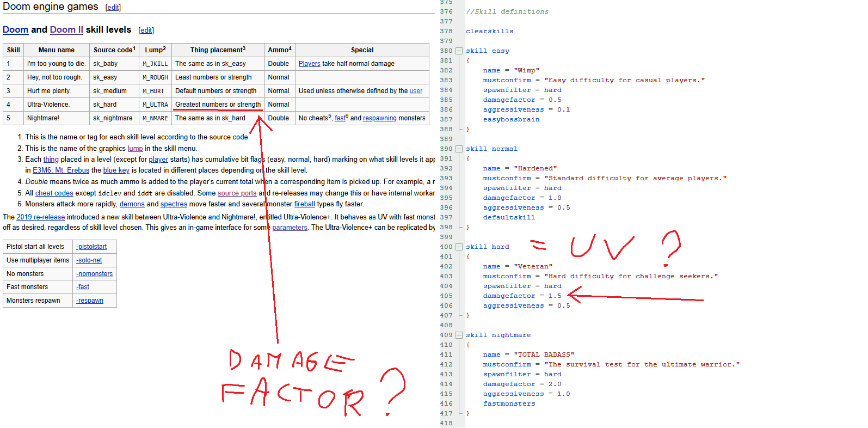Open the spectres link
The image size is (868, 428).
click(174, 204)
